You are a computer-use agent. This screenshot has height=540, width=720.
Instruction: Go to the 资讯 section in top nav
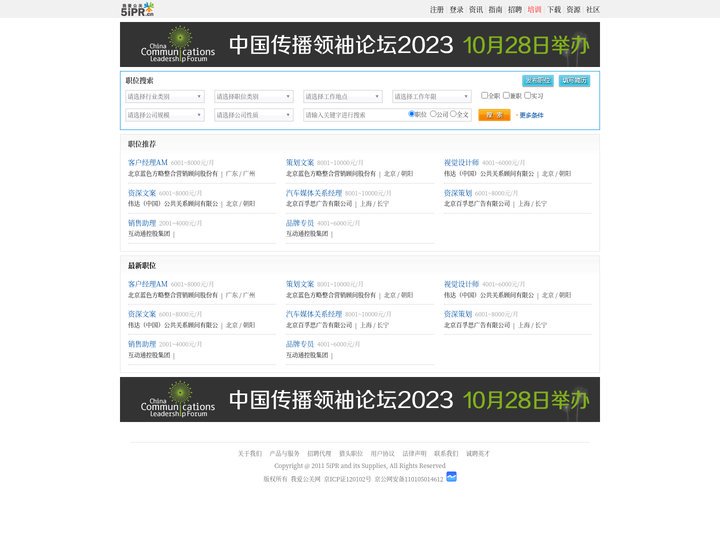[476, 10]
